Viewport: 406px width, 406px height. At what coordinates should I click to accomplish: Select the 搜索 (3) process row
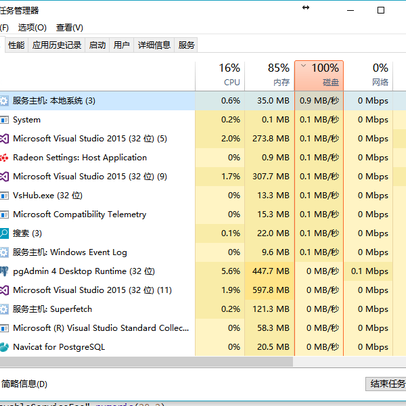(27, 233)
